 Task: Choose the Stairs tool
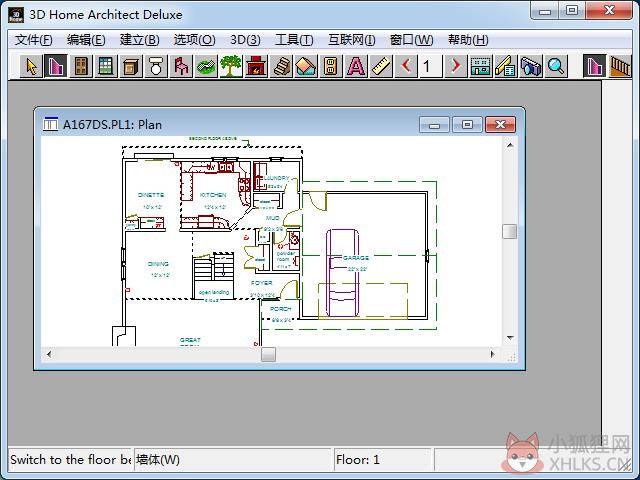[281, 66]
